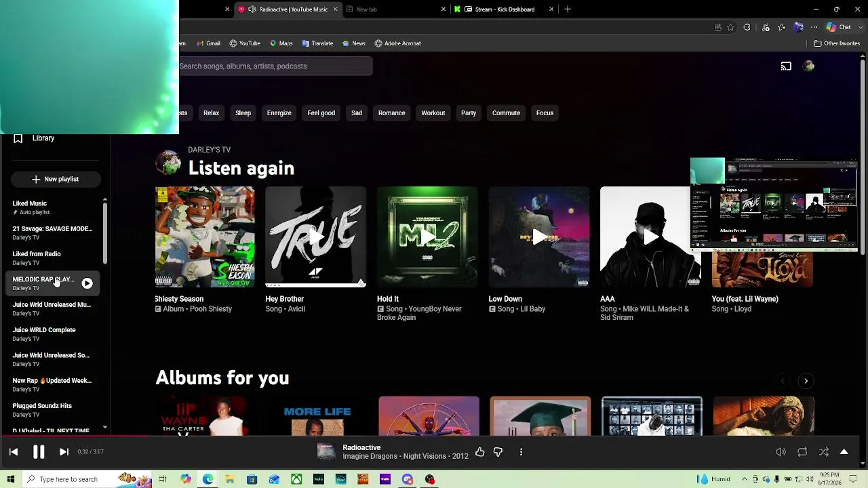Open Xbox from the taskbar

click(296, 479)
